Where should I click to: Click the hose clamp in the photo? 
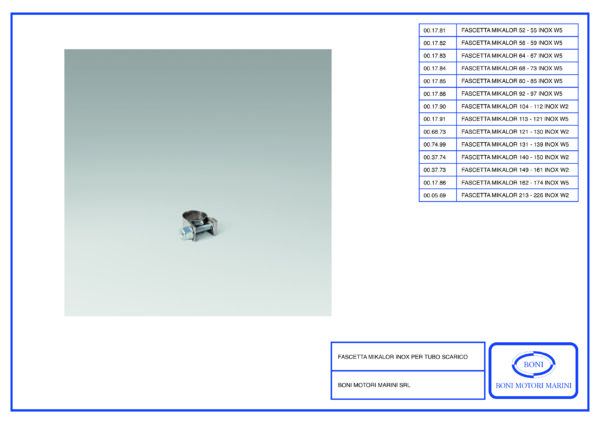(x=195, y=227)
